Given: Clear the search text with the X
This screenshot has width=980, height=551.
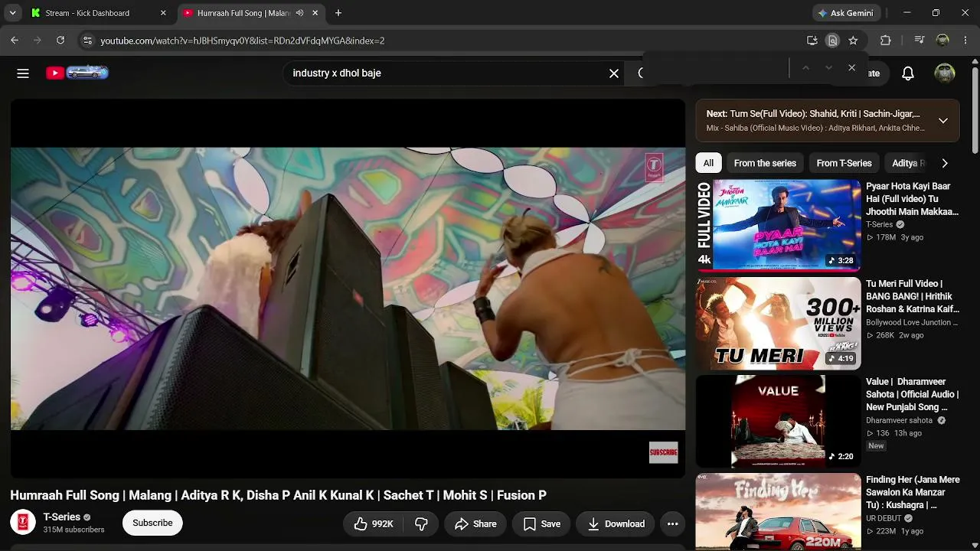Looking at the screenshot, I should pos(614,73).
